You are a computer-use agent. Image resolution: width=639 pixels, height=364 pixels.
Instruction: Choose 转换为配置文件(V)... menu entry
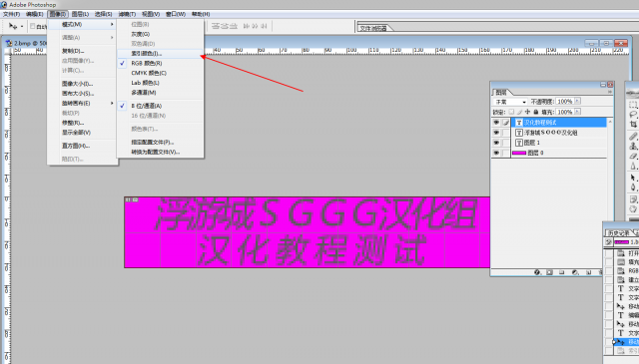(x=160, y=152)
